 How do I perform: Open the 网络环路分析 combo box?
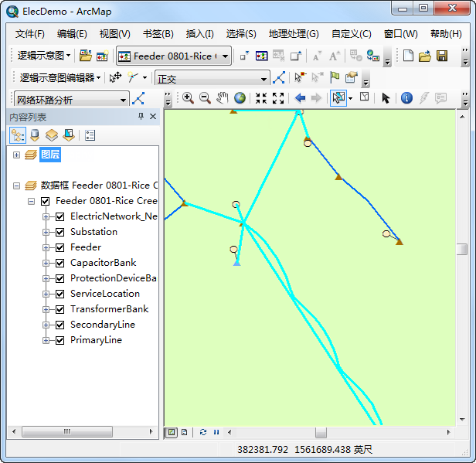tap(124, 99)
